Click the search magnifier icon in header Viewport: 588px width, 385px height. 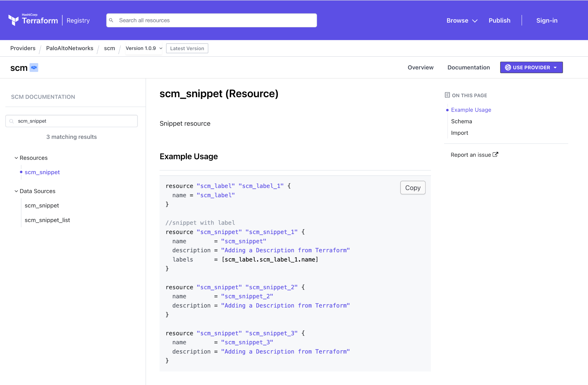111,20
